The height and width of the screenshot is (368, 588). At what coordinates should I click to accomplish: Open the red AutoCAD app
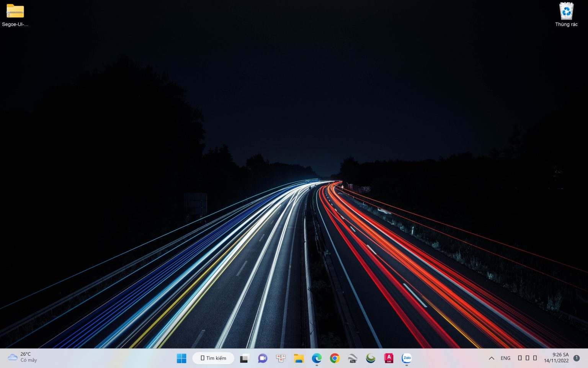[389, 358]
